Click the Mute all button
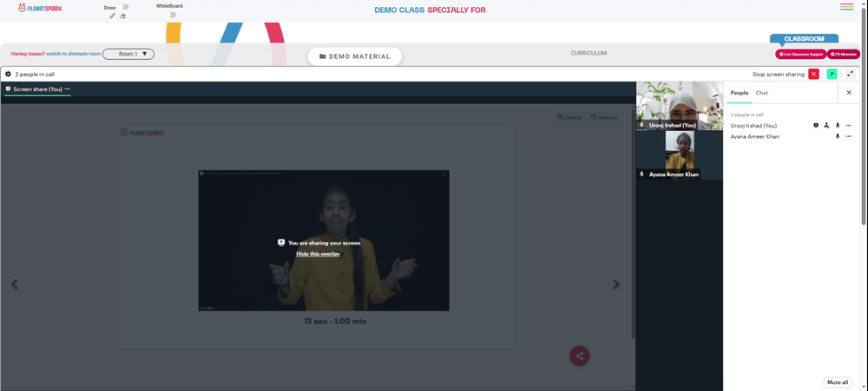 [x=837, y=382]
